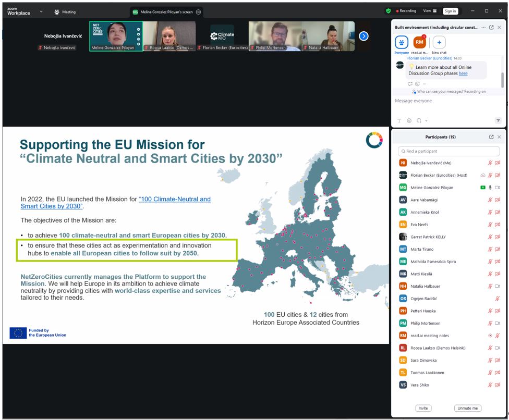The image size is (509, 420).
Task: Expand Zoom Workplace dropdown chevron
Action: point(41,11)
